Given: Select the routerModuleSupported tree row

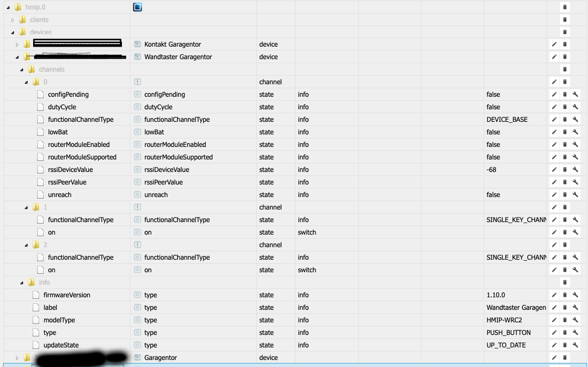Looking at the screenshot, I should (82, 157).
